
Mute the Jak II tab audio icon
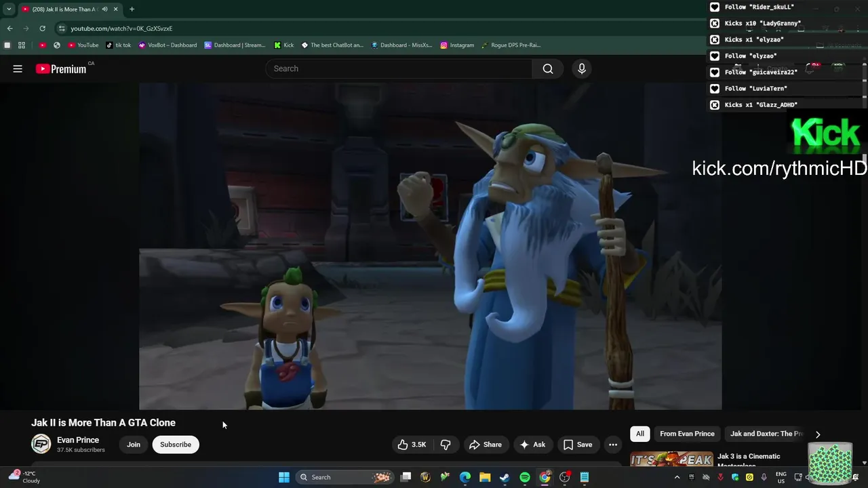104,9
